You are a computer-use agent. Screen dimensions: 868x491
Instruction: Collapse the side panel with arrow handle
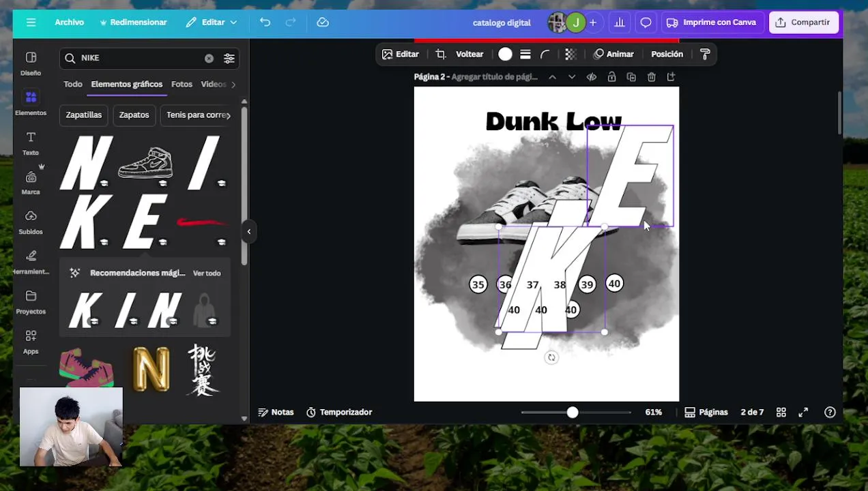pyautogui.click(x=249, y=232)
